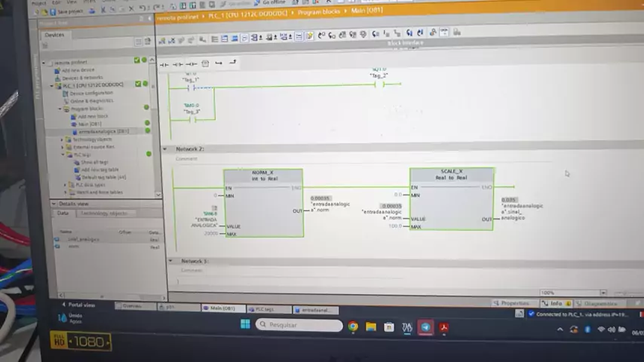Click the open branch icon
The height and width of the screenshot is (362, 644).
coord(219,63)
